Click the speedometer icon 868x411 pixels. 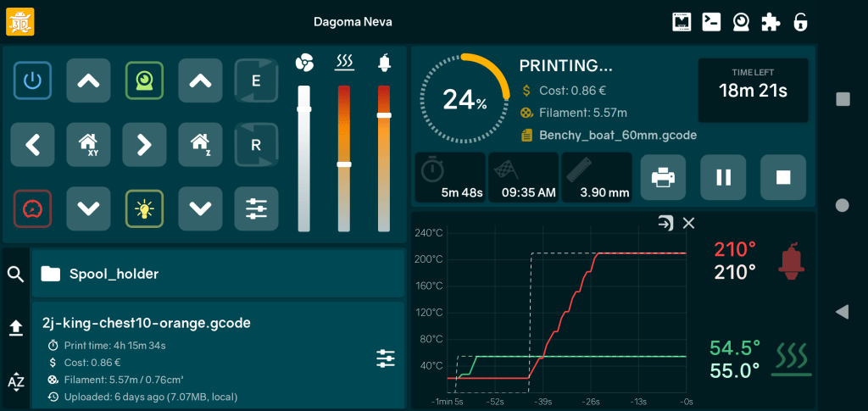click(x=32, y=208)
